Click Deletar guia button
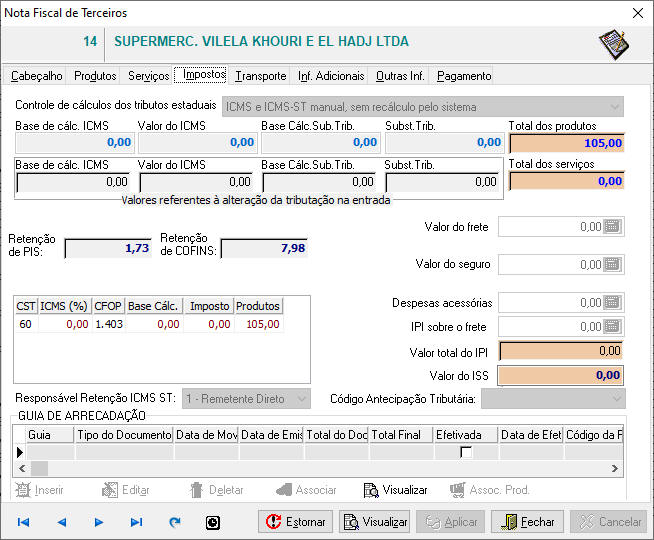 click(216, 490)
